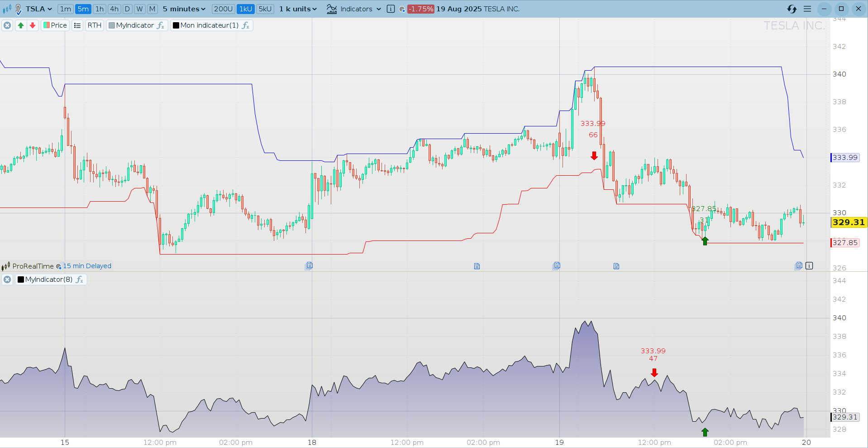Open the 5 minutes timeframe dropdown
This screenshot has width=868, height=448.
pyautogui.click(x=184, y=9)
